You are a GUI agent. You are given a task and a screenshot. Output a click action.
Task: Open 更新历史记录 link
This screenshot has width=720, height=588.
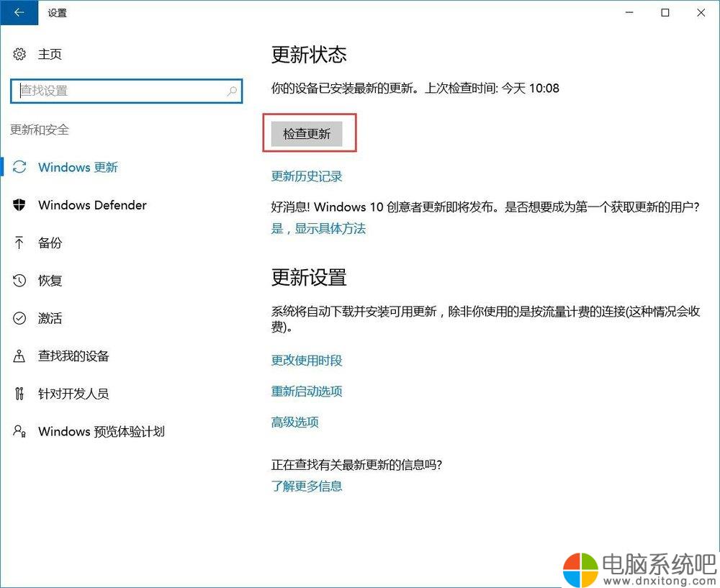click(x=307, y=176)
